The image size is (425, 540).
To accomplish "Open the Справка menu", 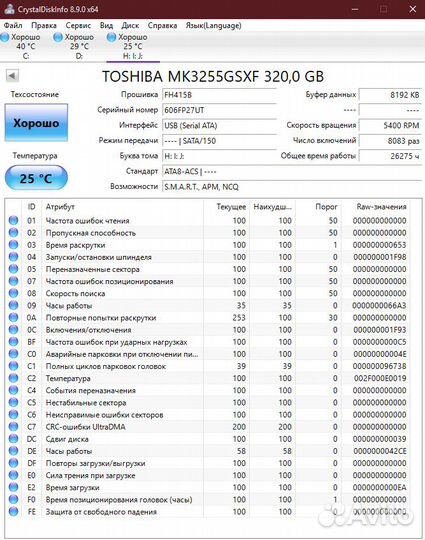I will click(162, 25).
